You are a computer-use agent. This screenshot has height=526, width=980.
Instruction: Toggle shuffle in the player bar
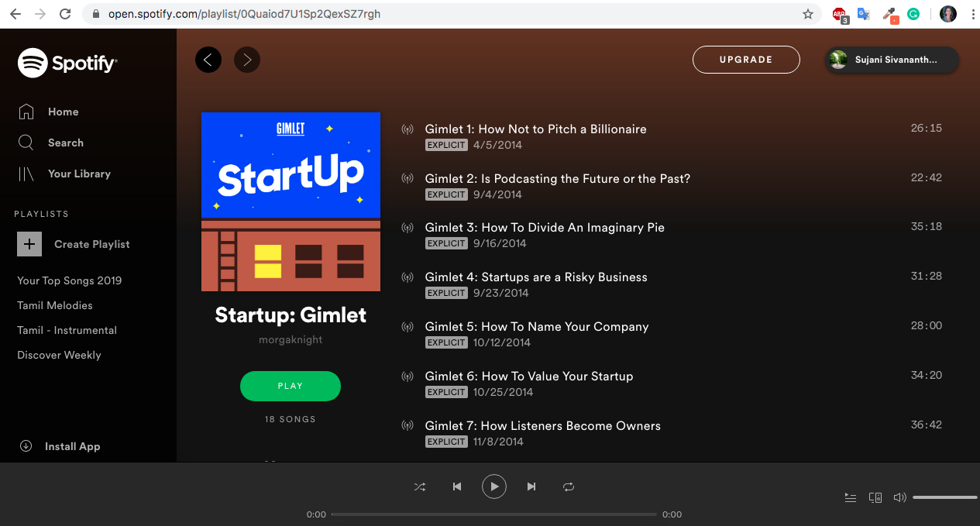click(420, 486)
